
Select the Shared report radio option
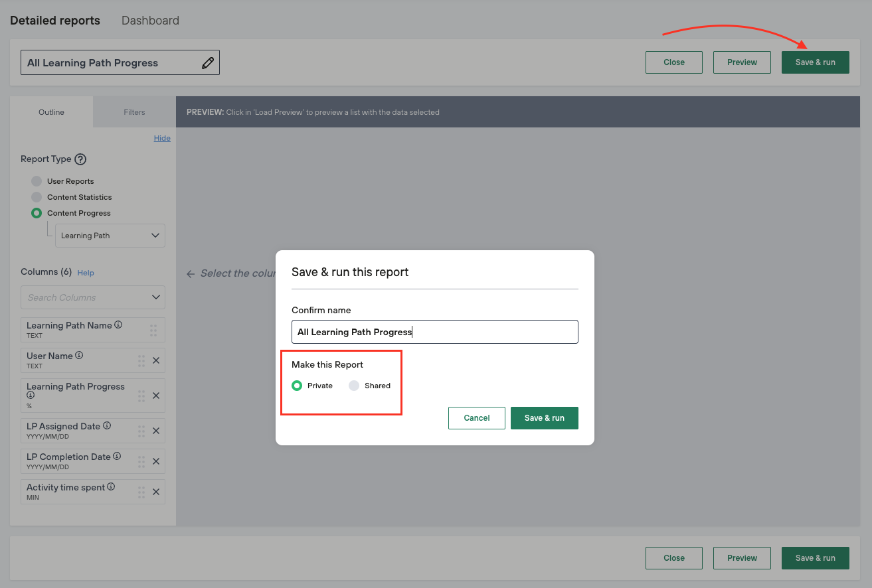(x=354, y=386)
